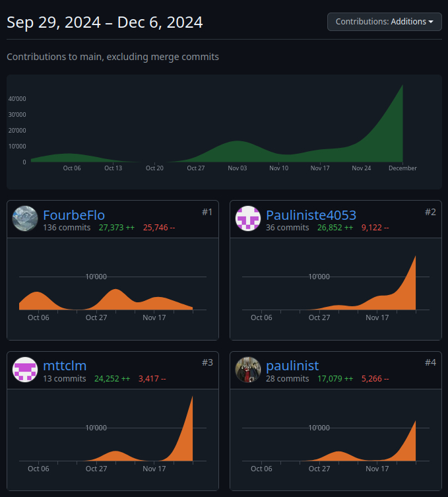The height and width of the screenshot is (497, 448).
Task: Click FourbeFlo's orange contribution chart
Action: click(112, 300)
